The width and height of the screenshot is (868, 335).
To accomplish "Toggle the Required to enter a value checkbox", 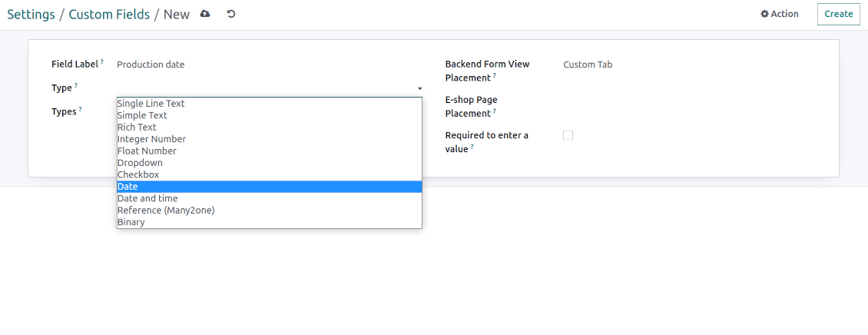I will [568, 135].
